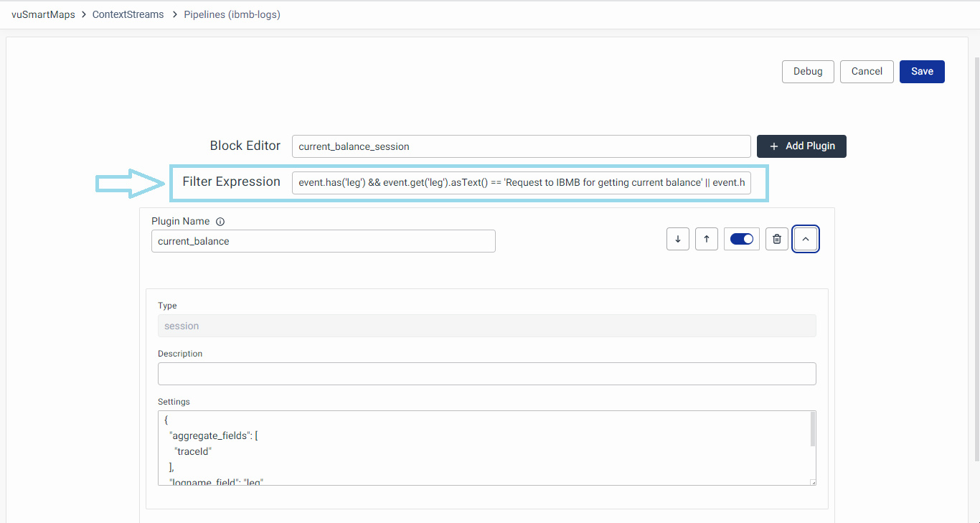The image size is (980, 523).
Task: Click the Add Plugin button label
Action: [x=810, y=146]
